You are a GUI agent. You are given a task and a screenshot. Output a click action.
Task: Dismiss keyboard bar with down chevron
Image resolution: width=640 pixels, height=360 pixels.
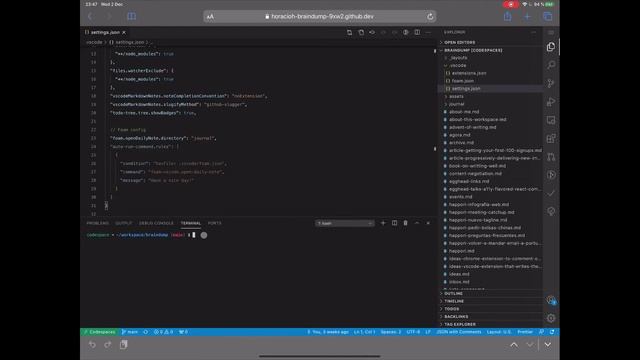point(547,345)
